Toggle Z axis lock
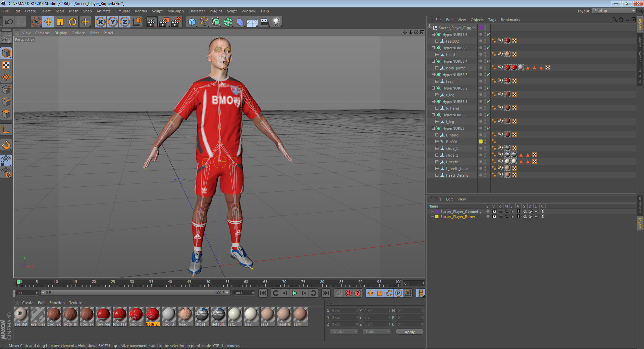This screenshot has height=349, width=644. point(125,22)
